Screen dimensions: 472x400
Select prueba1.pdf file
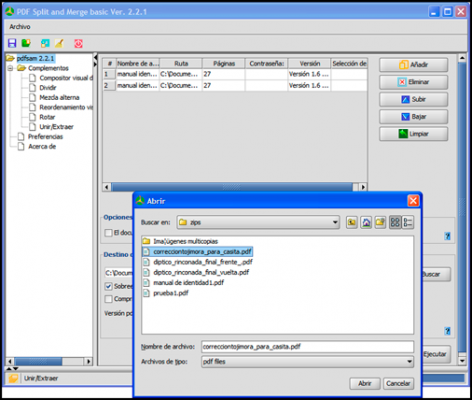point(166,293)
